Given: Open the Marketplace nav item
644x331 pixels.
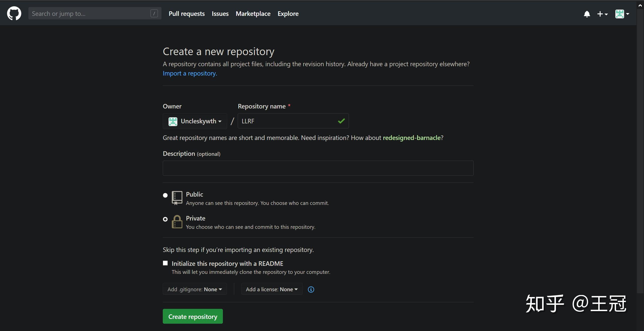Looking at the screenshot, I should (x=253, y=14).
